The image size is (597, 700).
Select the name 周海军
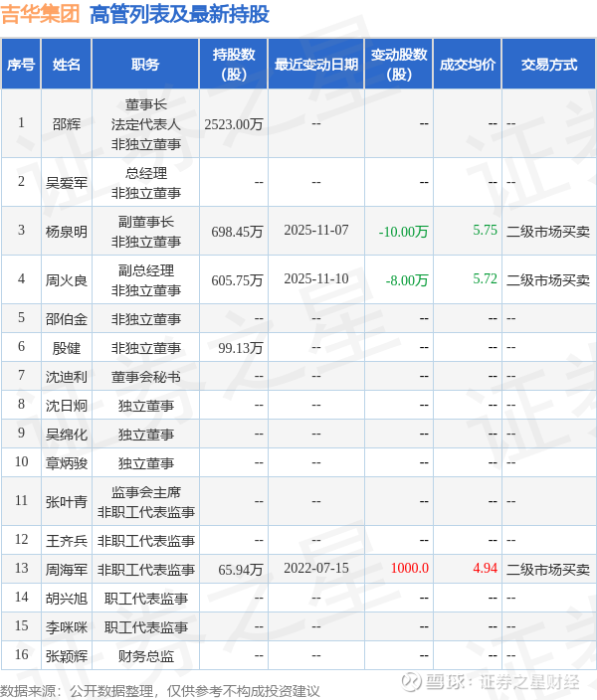pyautogui.click(x=67, y=570)
